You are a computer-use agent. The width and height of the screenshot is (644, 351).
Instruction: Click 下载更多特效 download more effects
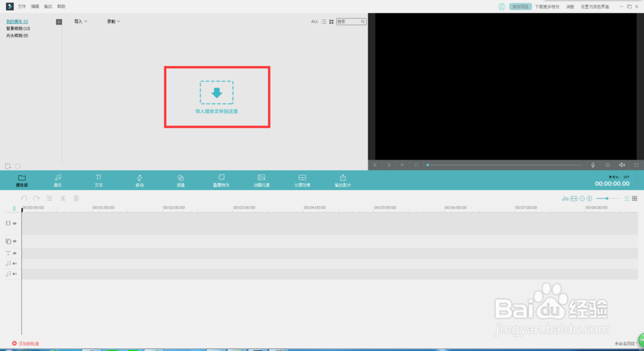[x=547, y=6]
